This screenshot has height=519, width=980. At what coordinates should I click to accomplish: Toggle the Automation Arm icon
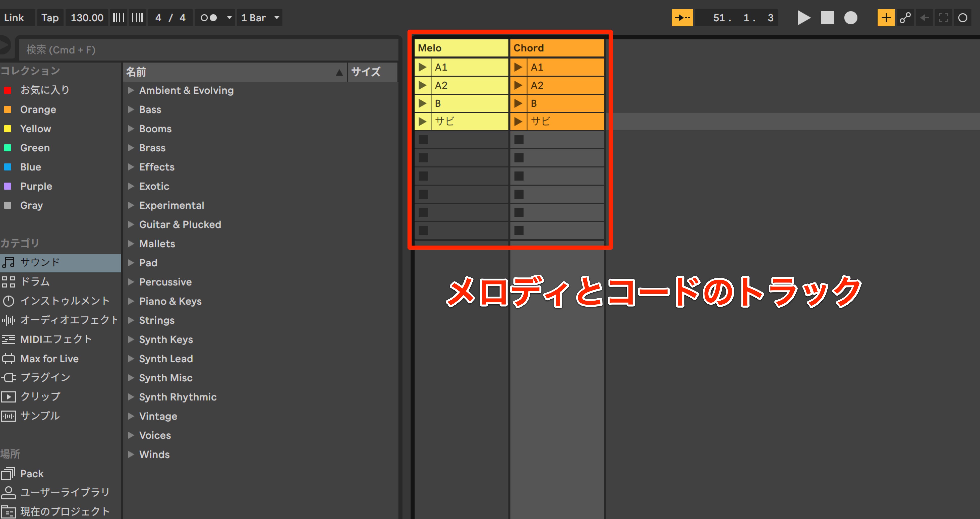point(905,17)
